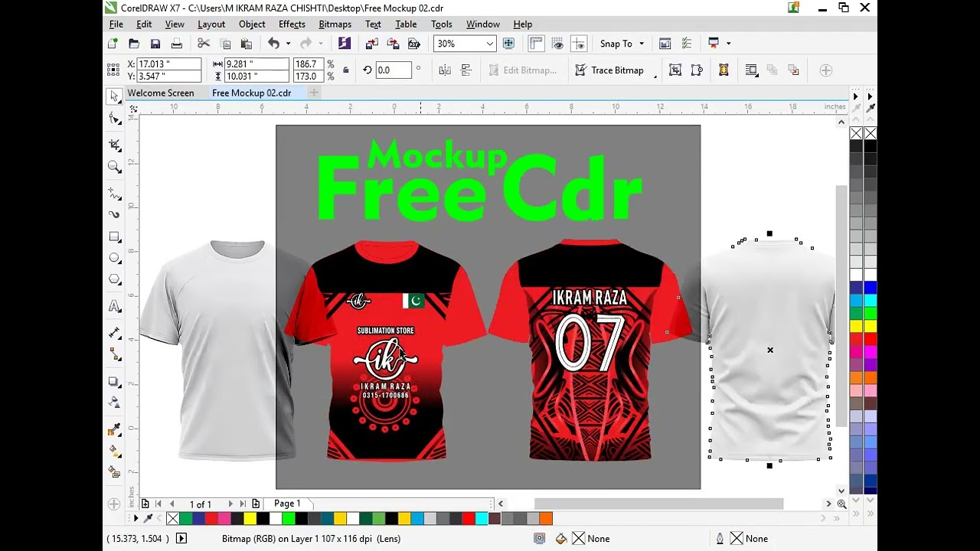
Task: Click the horizontal scrollbar
Action: pos(658,504)
